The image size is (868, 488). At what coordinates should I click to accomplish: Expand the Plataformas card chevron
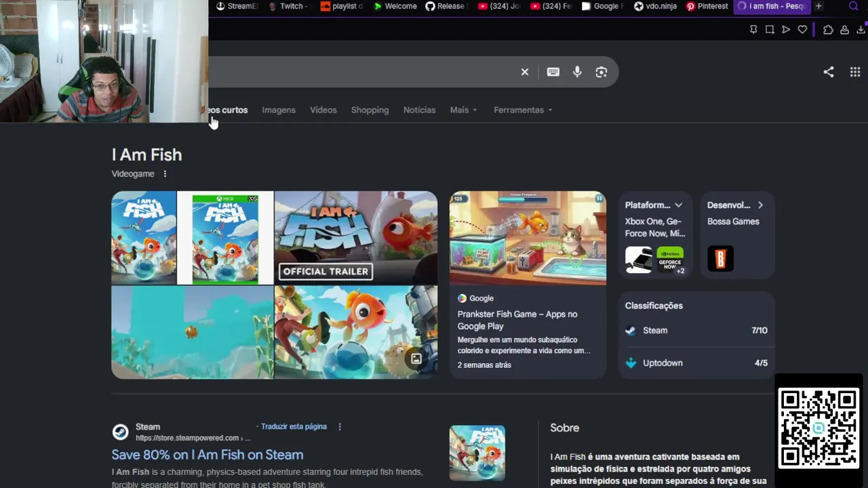[678, 205]
